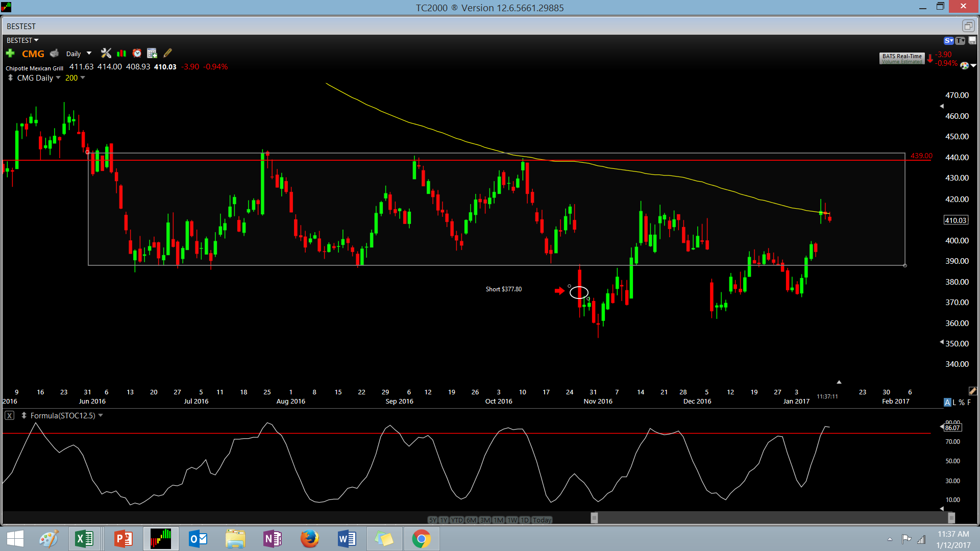The width and height of the screenshot is (980, 551).
Task: Click the floppy disk save chart icon
Action: coord(972,40)
